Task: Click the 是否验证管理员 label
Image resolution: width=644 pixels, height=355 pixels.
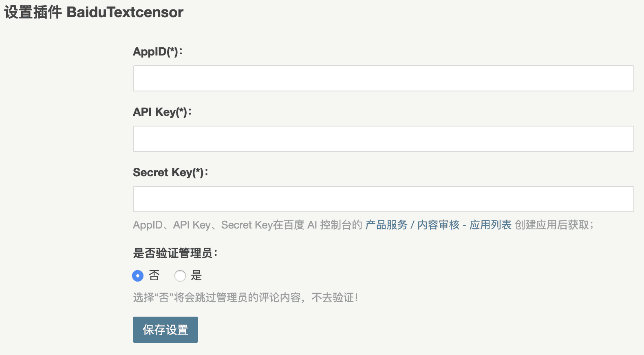Action: pyautogui.click(x=176, y=253)
